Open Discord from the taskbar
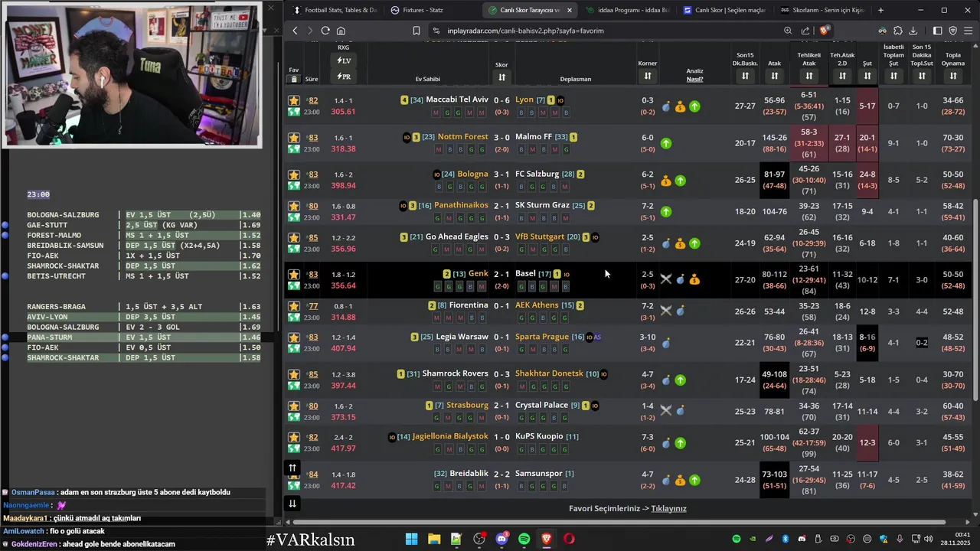 click(x=502, y=539)
